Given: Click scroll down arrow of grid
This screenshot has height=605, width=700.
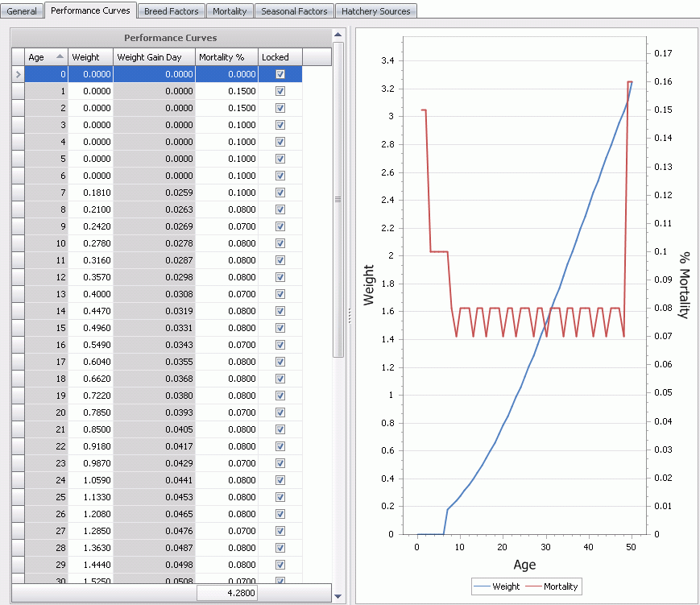Looking at the screenshot, I should (338, 596).
